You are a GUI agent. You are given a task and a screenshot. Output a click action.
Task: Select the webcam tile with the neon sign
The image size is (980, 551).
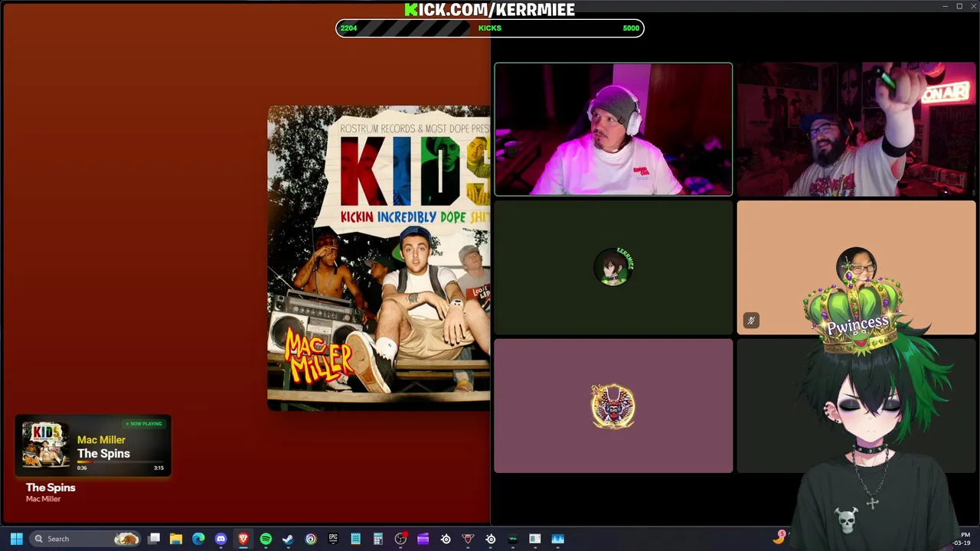pyautogui.click(x=856, y=129)
